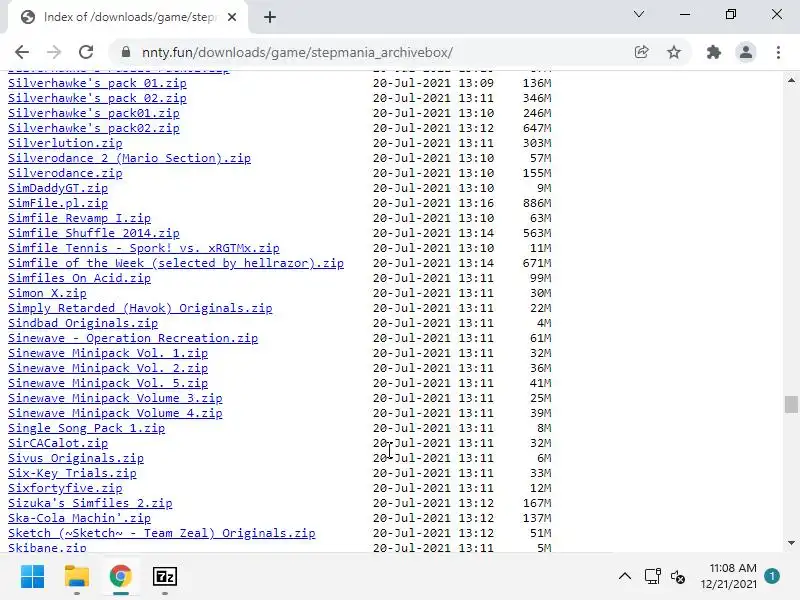Download Skibane.zip

(47, 547)
